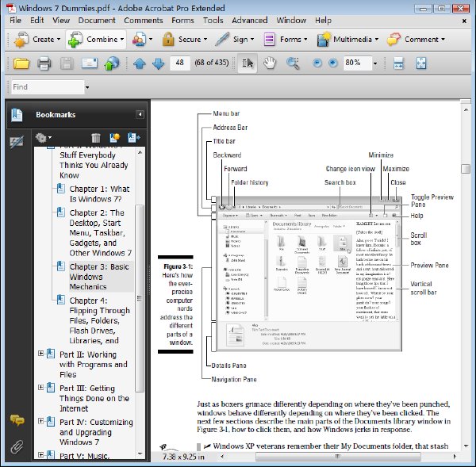This screenshot has height=467, width=476.
Task: Open the Sign dropdown menu
Action: coord(234,40)
